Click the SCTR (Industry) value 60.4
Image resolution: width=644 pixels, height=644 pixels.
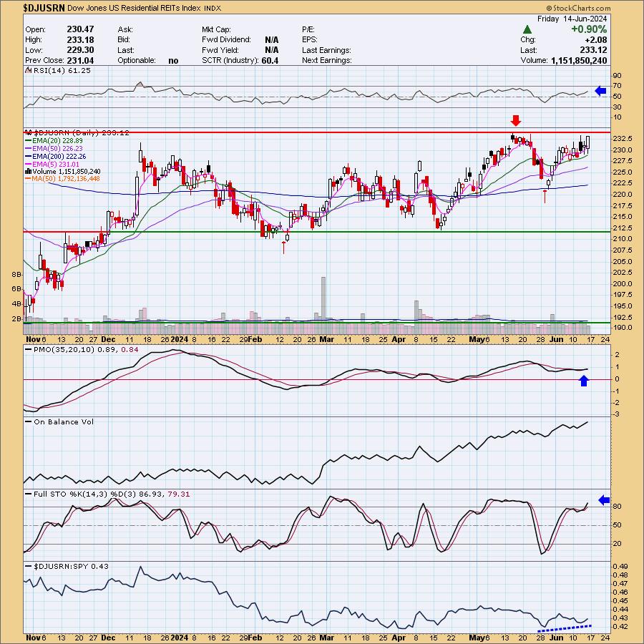click(270, 60)
